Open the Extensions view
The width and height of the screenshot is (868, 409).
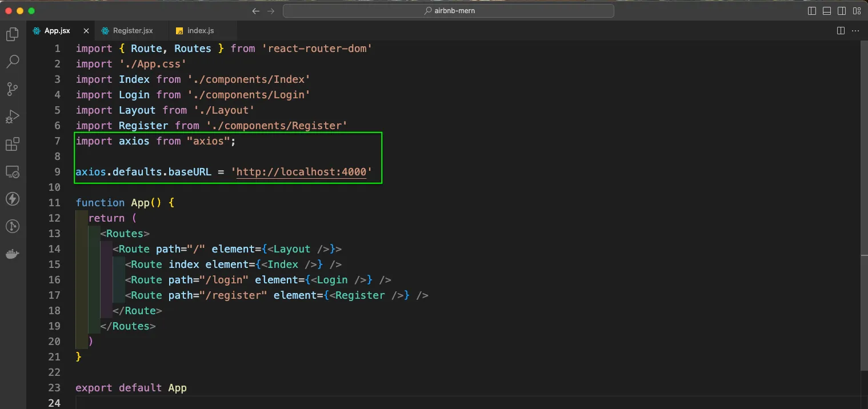(x=13, y=144)
